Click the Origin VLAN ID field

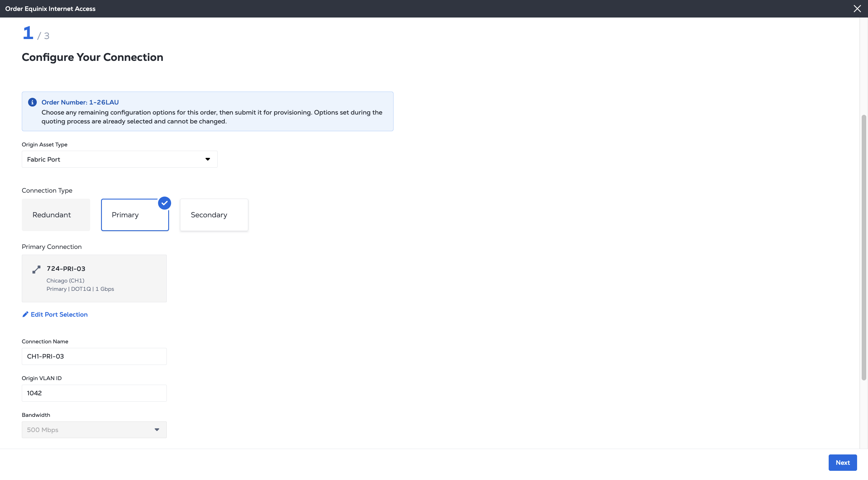pyautogui.click(x=94, y=393)
